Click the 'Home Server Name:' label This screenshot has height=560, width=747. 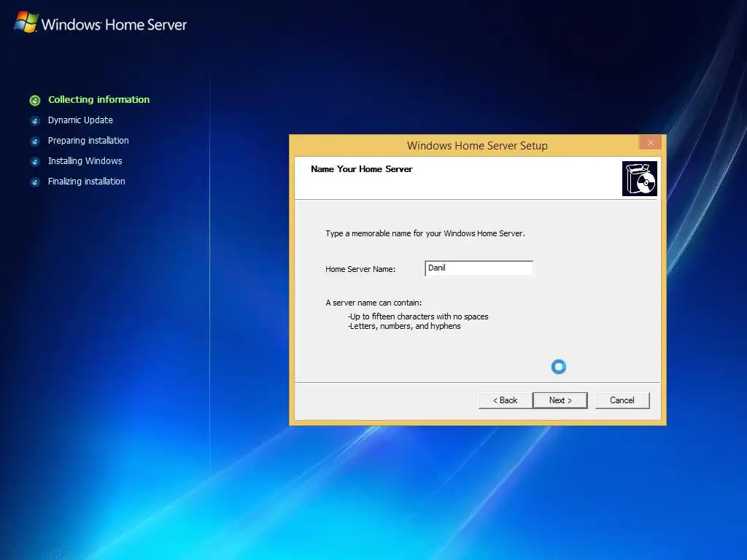(360, 269)
